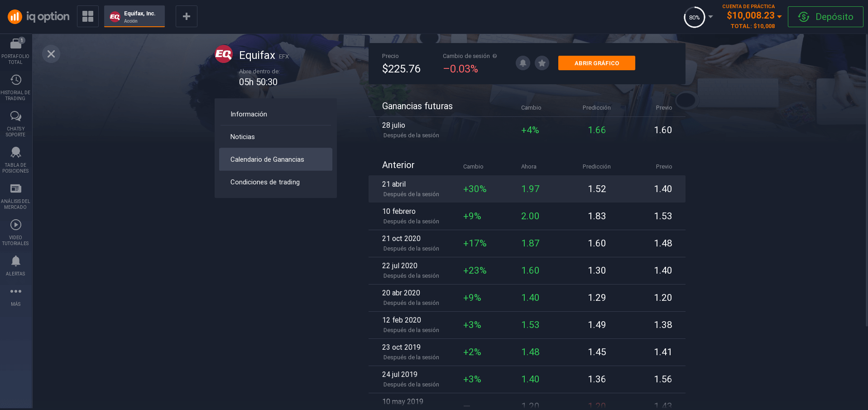Image resolution: width=868 pixels, height=410 pixels.
Task: Select the 23 oct 2019 earnings row
Action: [x=527, y=352]
